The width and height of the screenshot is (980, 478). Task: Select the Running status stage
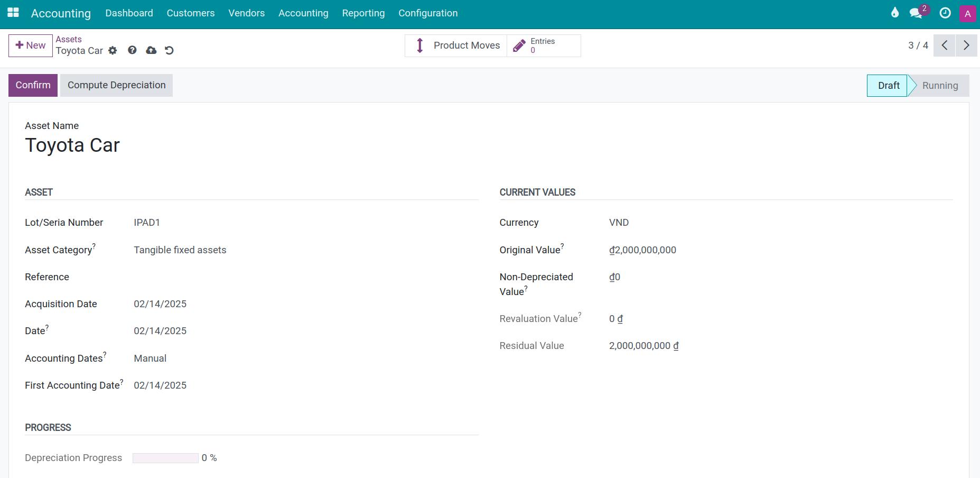pos(940,86)
